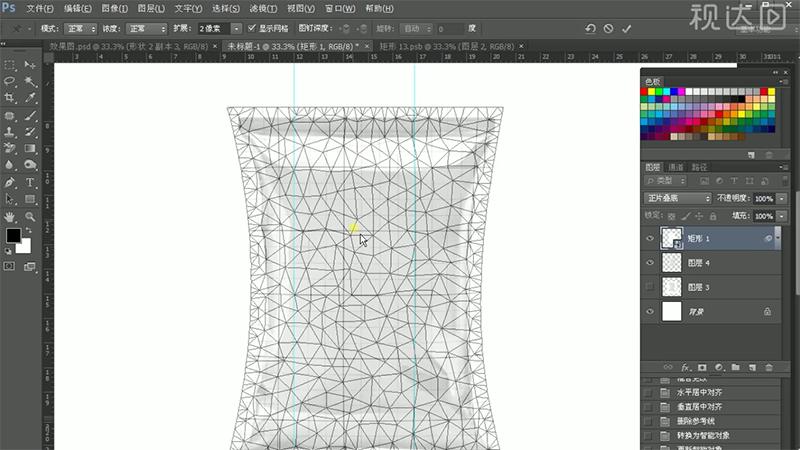Hide the 背景 layer
Screen dimensions: 800x450
tap(651, 312)
